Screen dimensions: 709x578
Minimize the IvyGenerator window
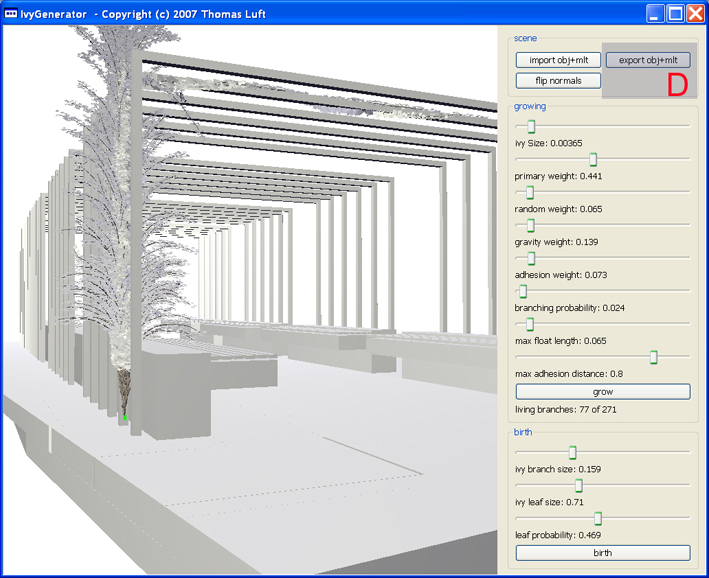(x=654, y=13)
